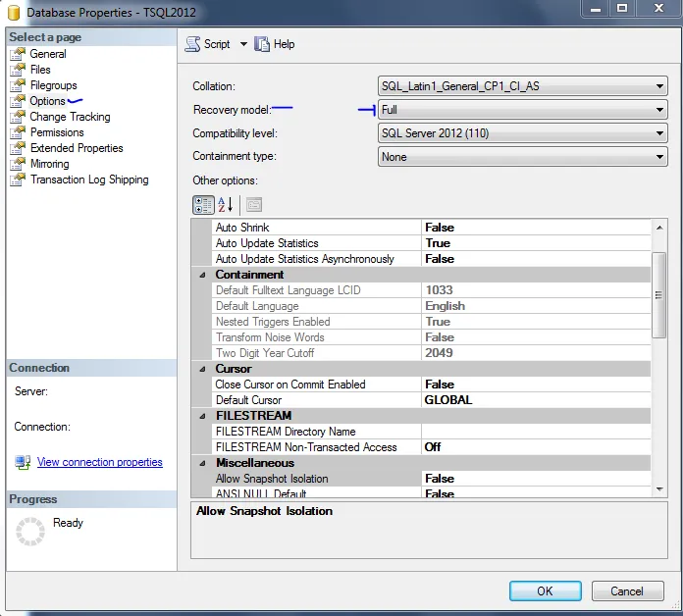683x616 pixels.
Task: Click the Permissions page icon
Action: (x=18, y=131)
